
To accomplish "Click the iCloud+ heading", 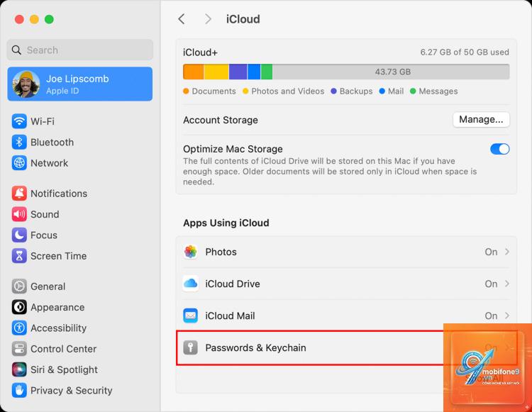I will [x=200, y=52].
